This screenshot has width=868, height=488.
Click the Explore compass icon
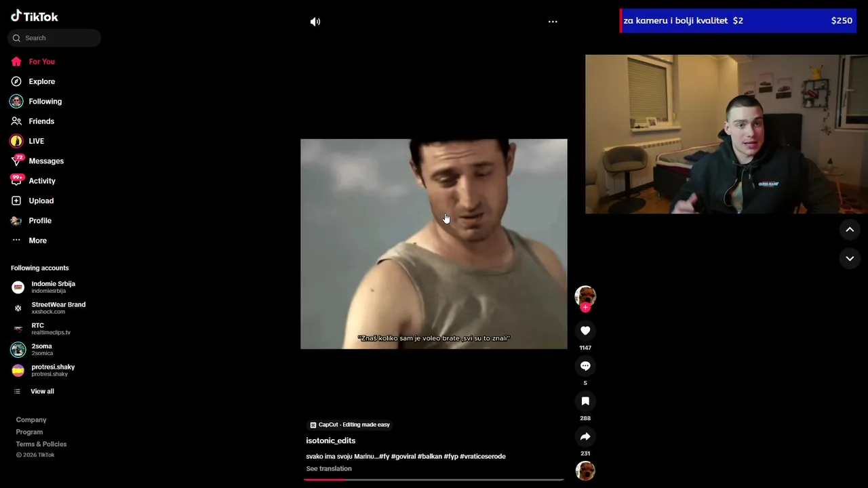(x=16, y=81)
